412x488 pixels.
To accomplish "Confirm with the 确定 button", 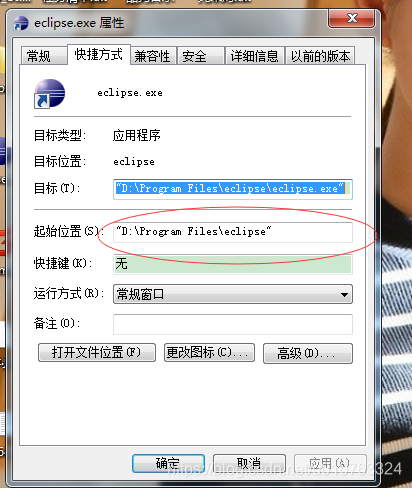I will pyautogui.click(x=168, y=463).
